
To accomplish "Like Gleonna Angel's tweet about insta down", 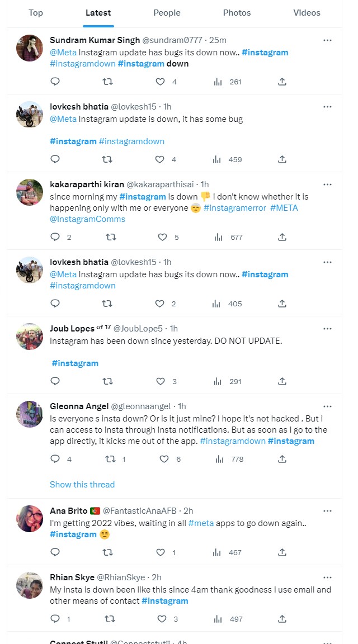I will point(164,459).
